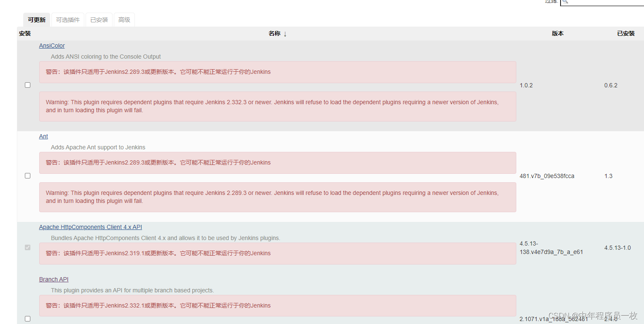
Task: Click the 版本 column header
Action: tap(558, 33)
